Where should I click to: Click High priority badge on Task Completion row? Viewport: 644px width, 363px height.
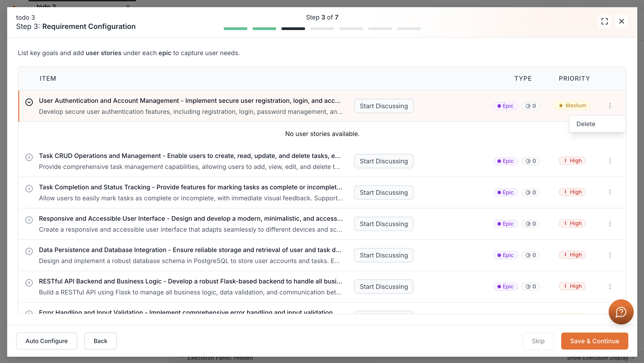click(572, 192)
